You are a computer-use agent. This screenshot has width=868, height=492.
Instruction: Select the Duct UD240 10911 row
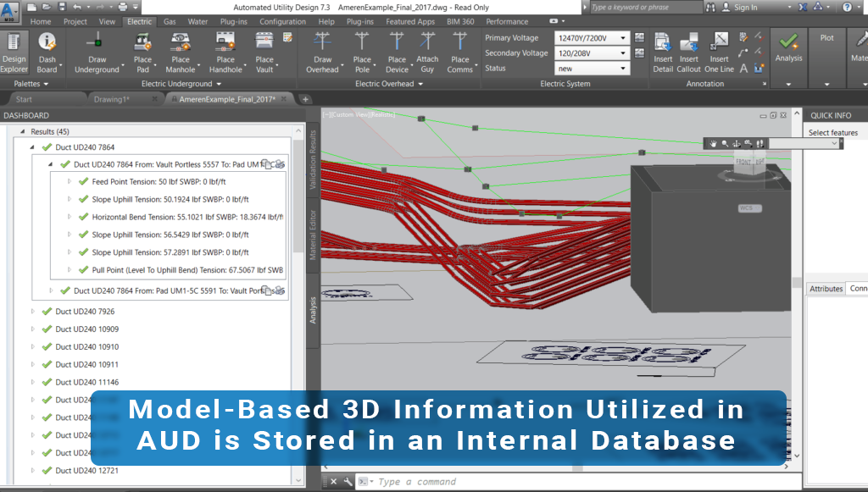(x=87, y=364)
